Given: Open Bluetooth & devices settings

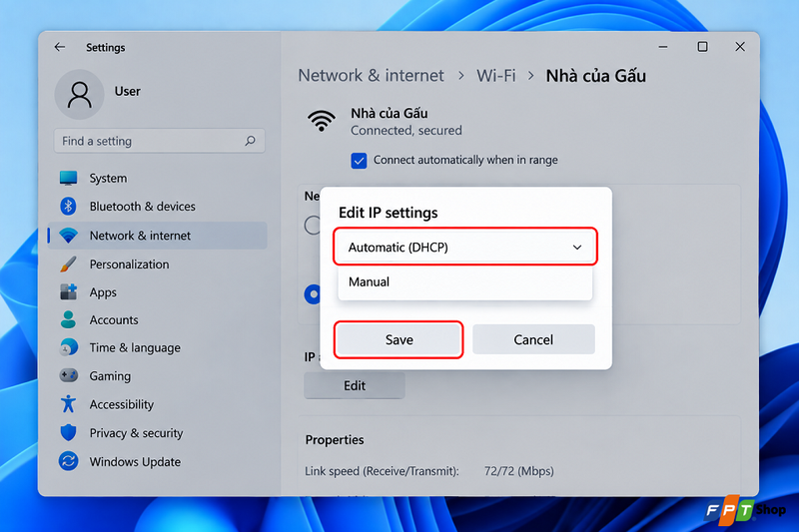Looking at the screenshot, I should tap(157, 207).
